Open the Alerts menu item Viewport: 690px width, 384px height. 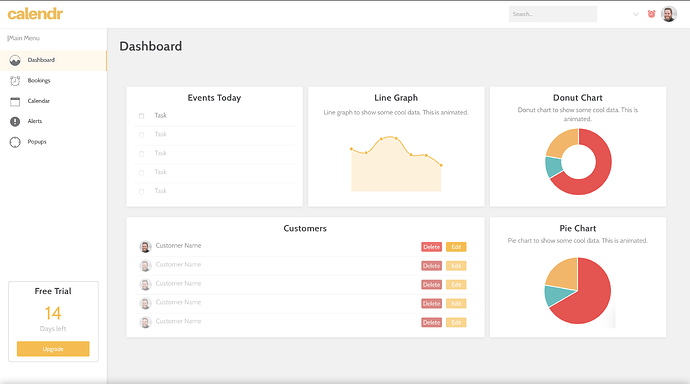tap(53, 121)
